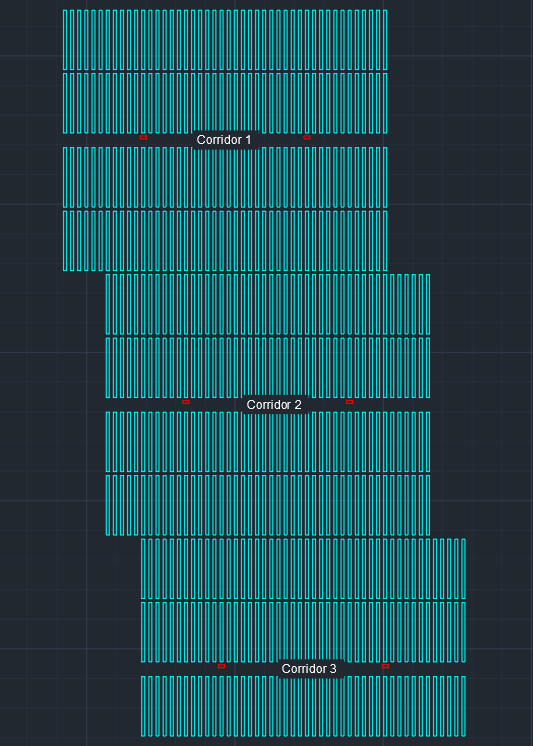Pick red marker left of Corridor 1 label
This screenshot has width=533, height=746.
(143, 137)
